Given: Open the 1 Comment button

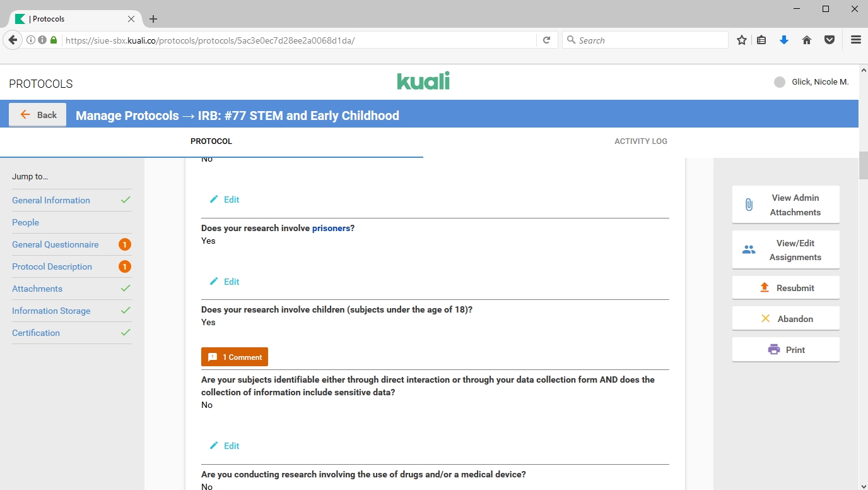Looking at the screenshot, I should pyautogui.click(x=235, y=357).
